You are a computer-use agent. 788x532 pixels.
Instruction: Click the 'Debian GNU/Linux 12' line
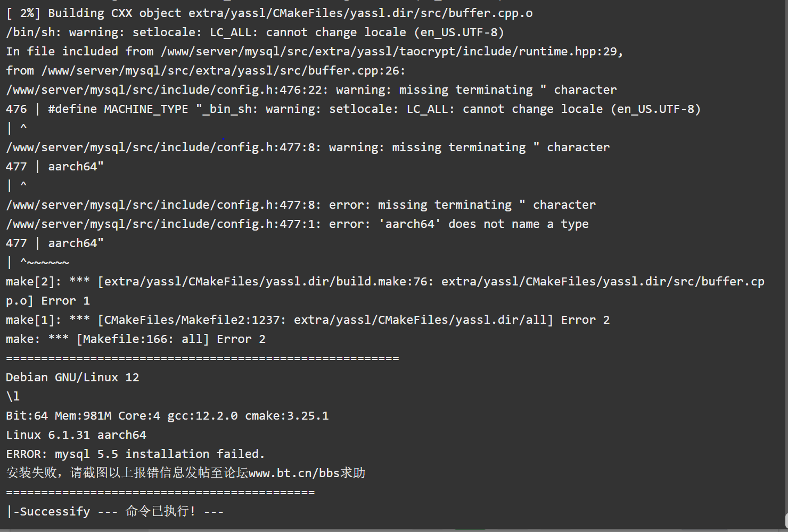[x=72, y=377]
